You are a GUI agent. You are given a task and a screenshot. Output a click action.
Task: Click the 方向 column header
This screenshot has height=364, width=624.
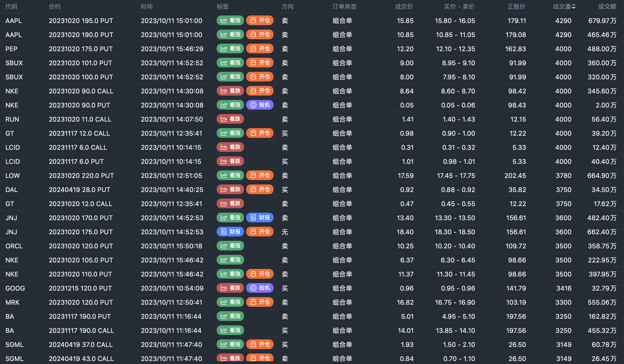[x=288, y=6]
